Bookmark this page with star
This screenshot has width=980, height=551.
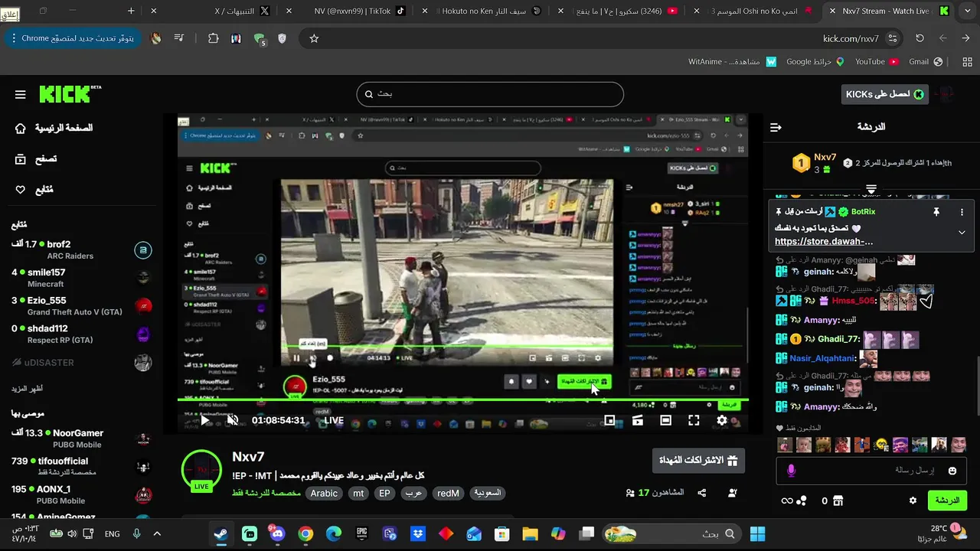[314, 38]
